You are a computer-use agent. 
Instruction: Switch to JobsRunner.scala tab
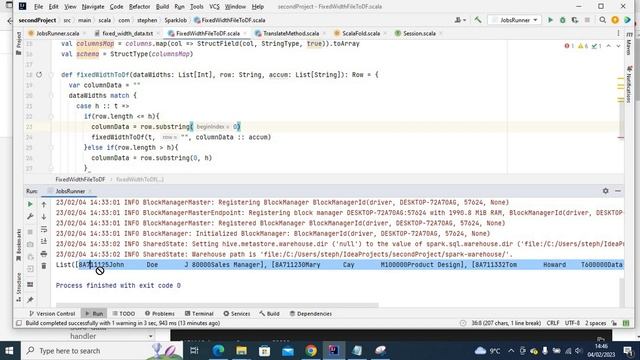coord(57,33)
